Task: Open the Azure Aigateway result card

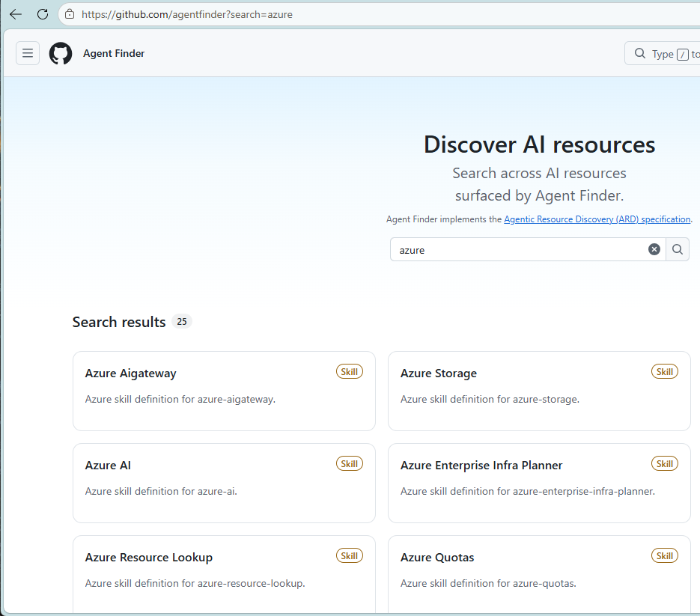Action: pyautogui.click(x=224, y=391)
